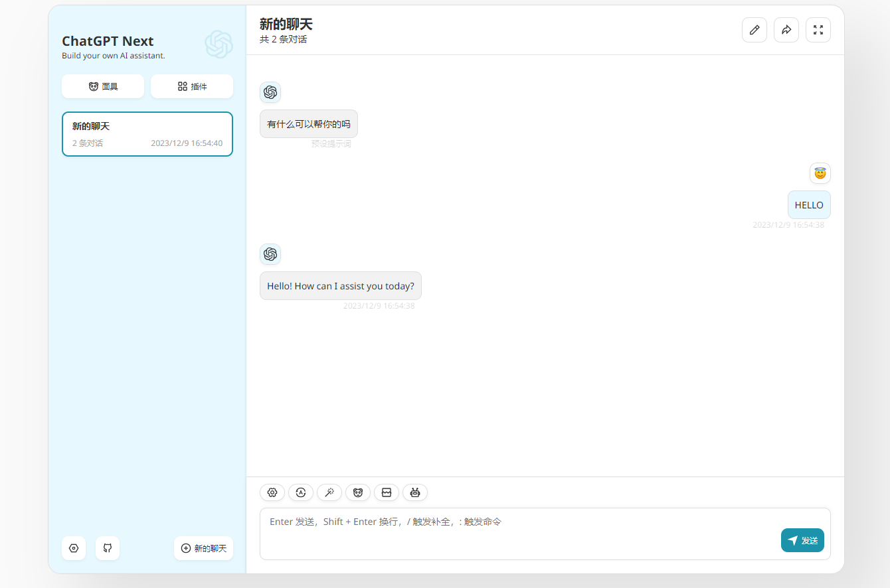Switch model using the robot icon

click(x=415, y=492)
